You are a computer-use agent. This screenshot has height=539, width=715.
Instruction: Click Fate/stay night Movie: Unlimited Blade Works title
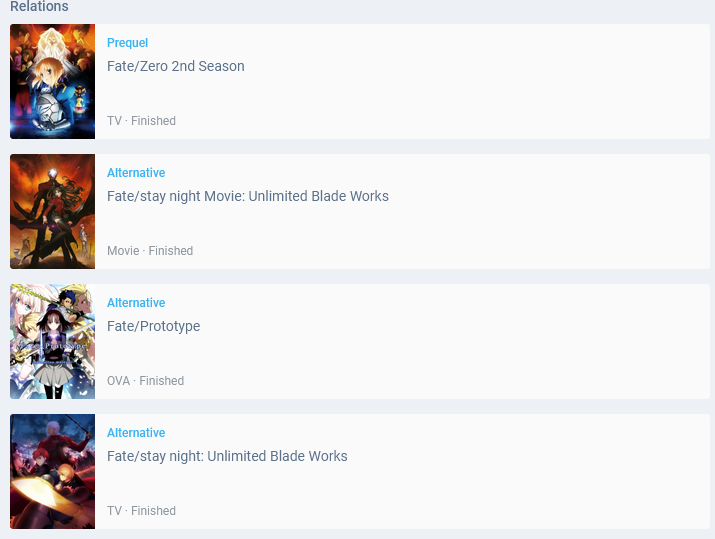(x=248, y=196)
